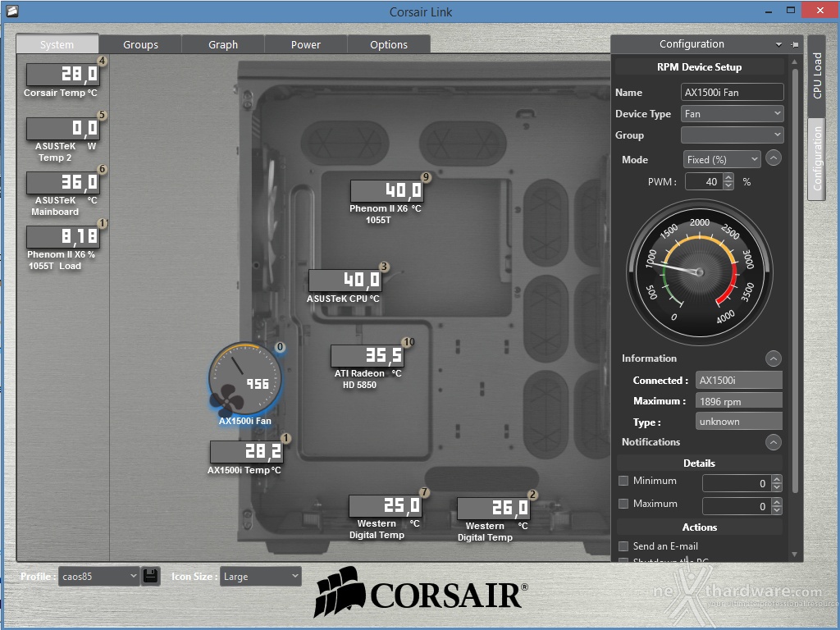Screen dimensions: 840x630
Task: Select the ASUSTeK CPU temperature sensor
Action: point(345,281)
